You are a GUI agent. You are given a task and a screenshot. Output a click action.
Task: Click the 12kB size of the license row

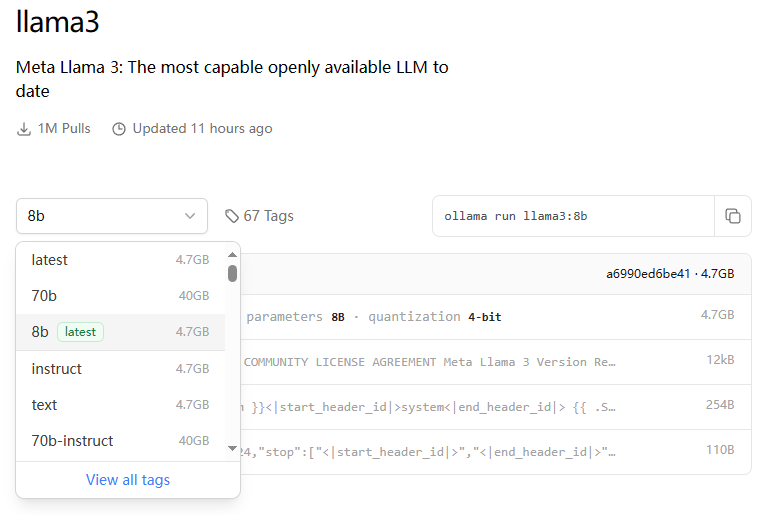[x=720, y=360]
